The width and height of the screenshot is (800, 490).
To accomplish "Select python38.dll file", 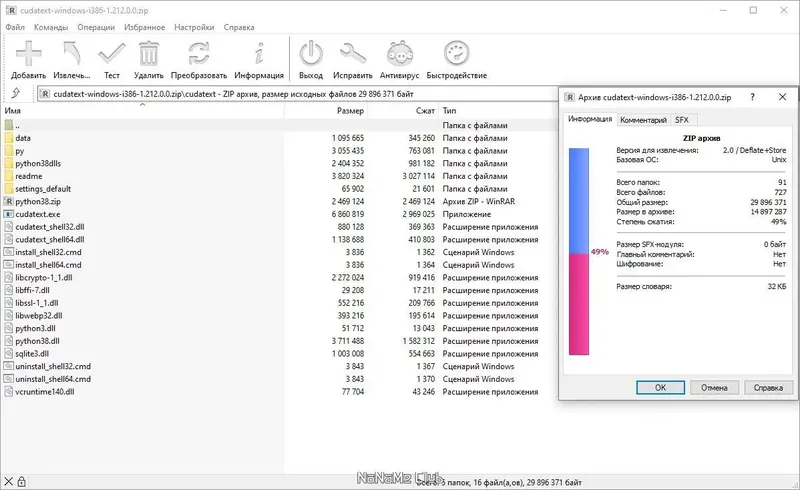I will [37, 341].
